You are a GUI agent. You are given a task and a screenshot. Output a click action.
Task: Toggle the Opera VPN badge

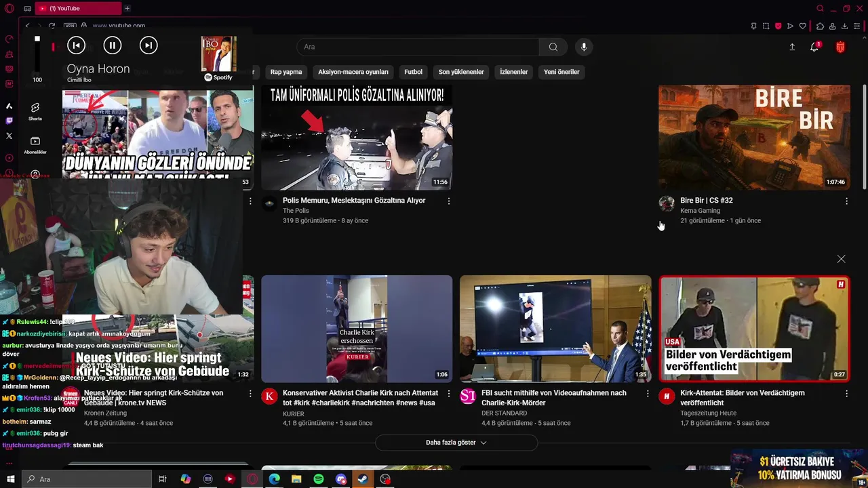70,26
